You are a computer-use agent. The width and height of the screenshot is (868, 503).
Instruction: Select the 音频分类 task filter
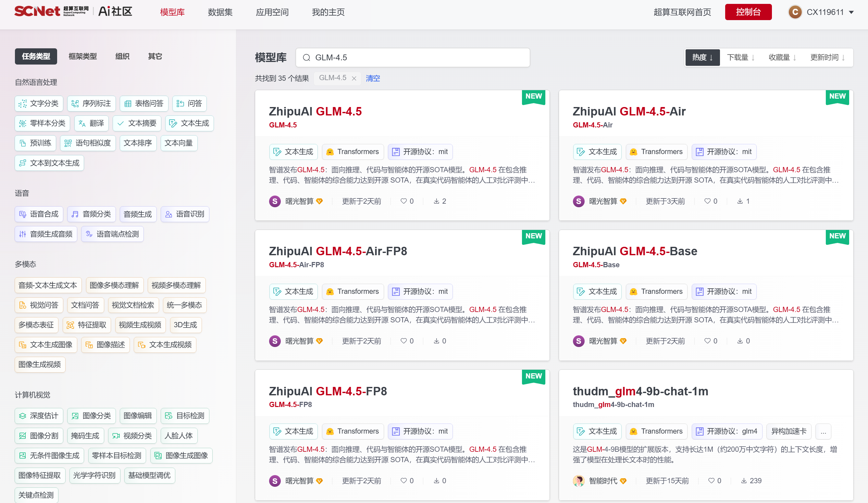pos(91,214)
